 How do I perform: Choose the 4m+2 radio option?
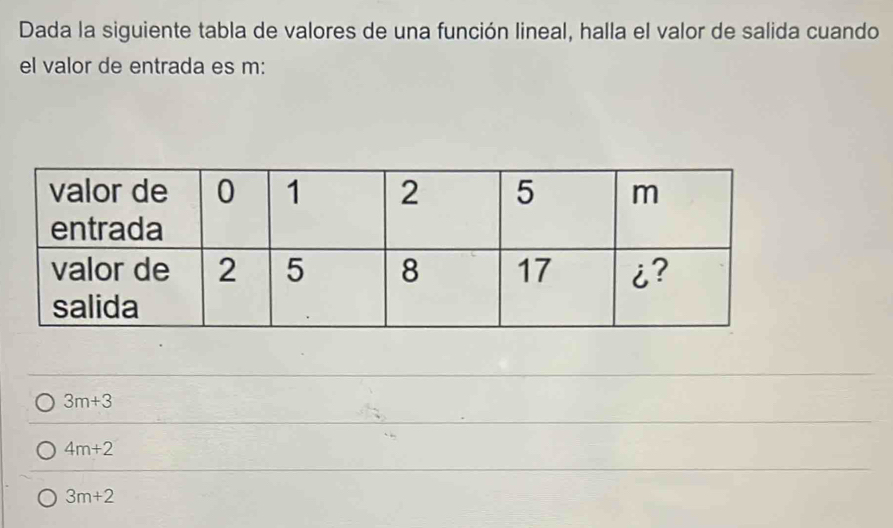[47, 450]
